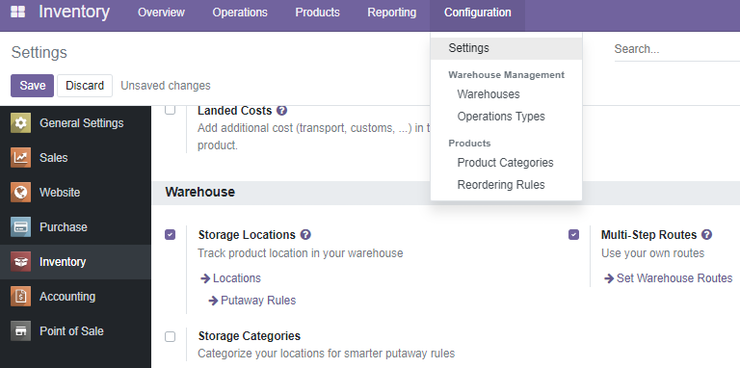The height and width of the screenshot is (368, 740).
Task: Click the General Settings gear icon
Action: 20,123
